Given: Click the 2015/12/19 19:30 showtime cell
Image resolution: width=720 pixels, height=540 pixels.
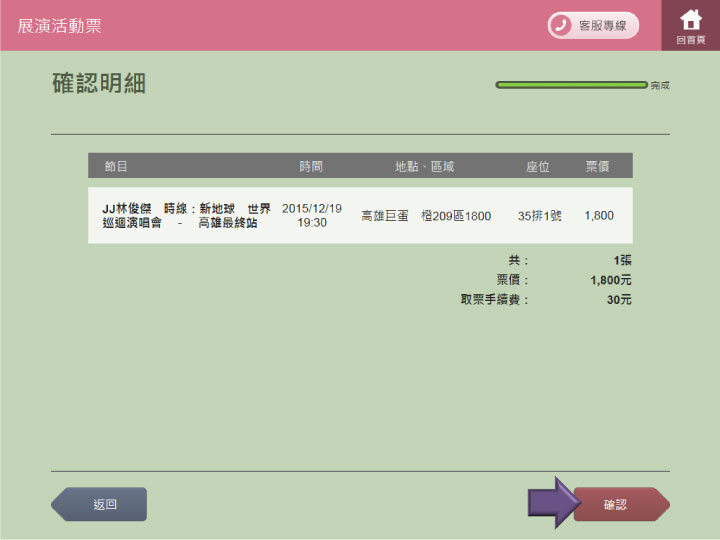Looking at the screenshot, I should [x=312, y=215].
